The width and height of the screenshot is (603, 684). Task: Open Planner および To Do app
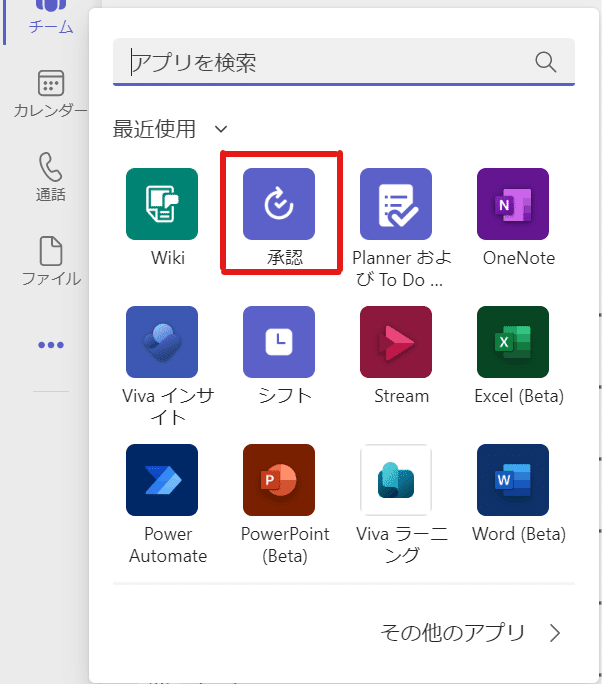pos(396,204)
